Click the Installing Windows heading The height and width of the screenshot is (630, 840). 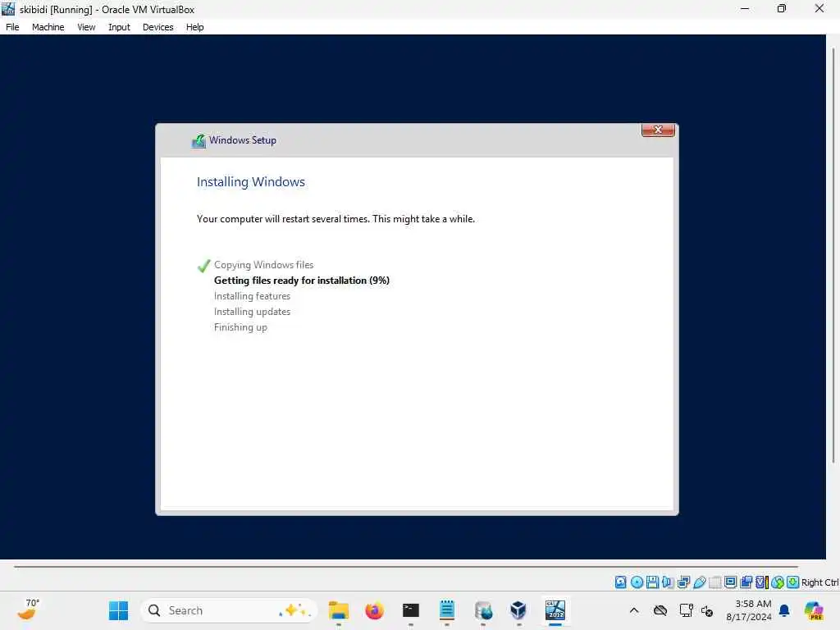tap(251, 181)
